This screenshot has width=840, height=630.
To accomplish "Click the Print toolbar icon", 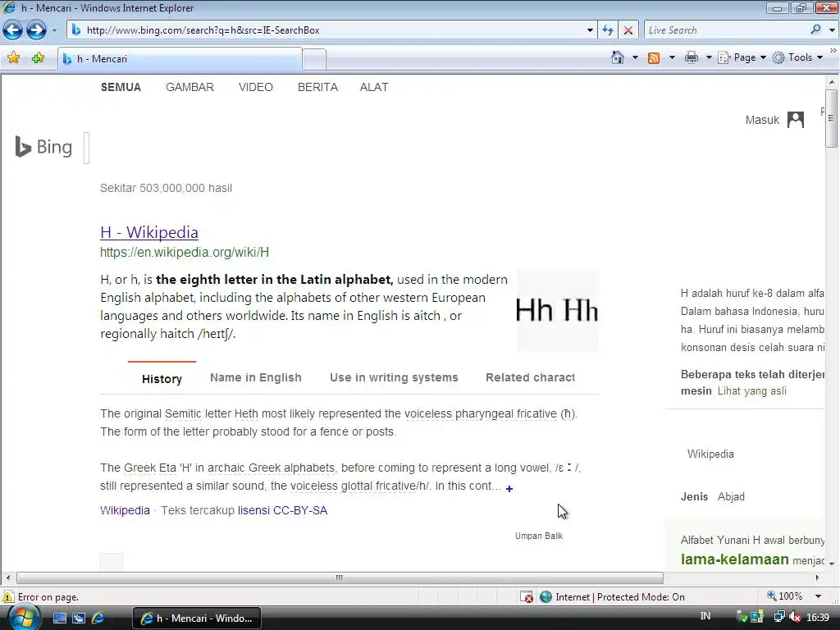I will click(692, 58).
